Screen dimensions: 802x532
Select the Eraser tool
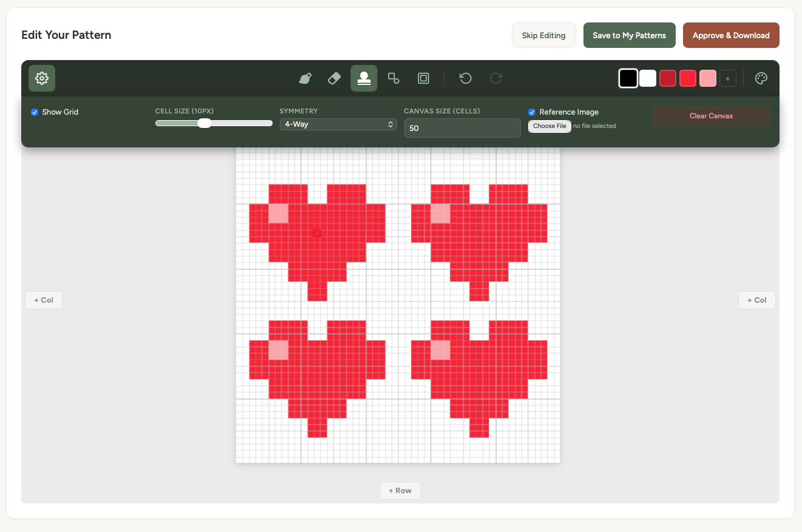click(334, 78)
